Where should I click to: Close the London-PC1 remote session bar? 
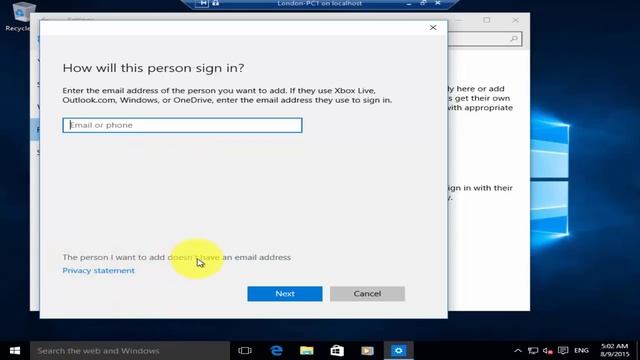(438, 3)
